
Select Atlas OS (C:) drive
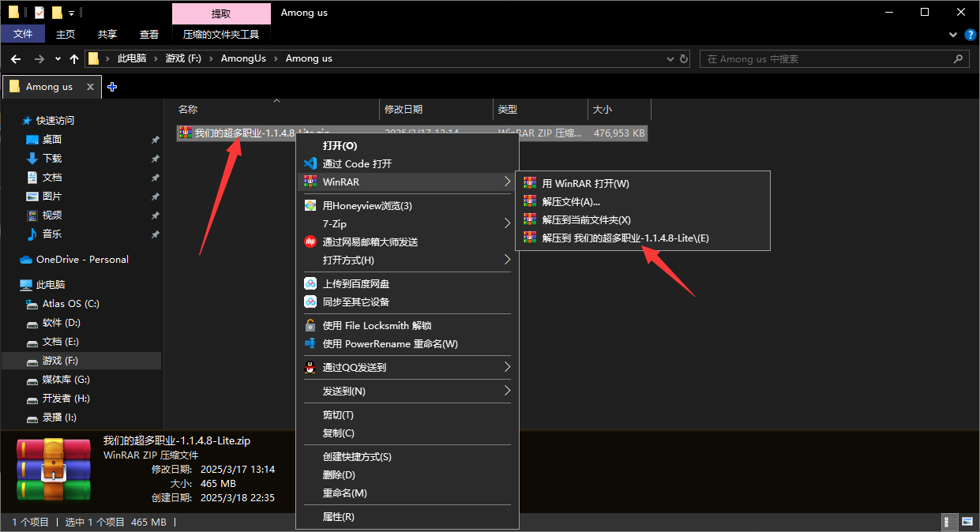(71, 303)
